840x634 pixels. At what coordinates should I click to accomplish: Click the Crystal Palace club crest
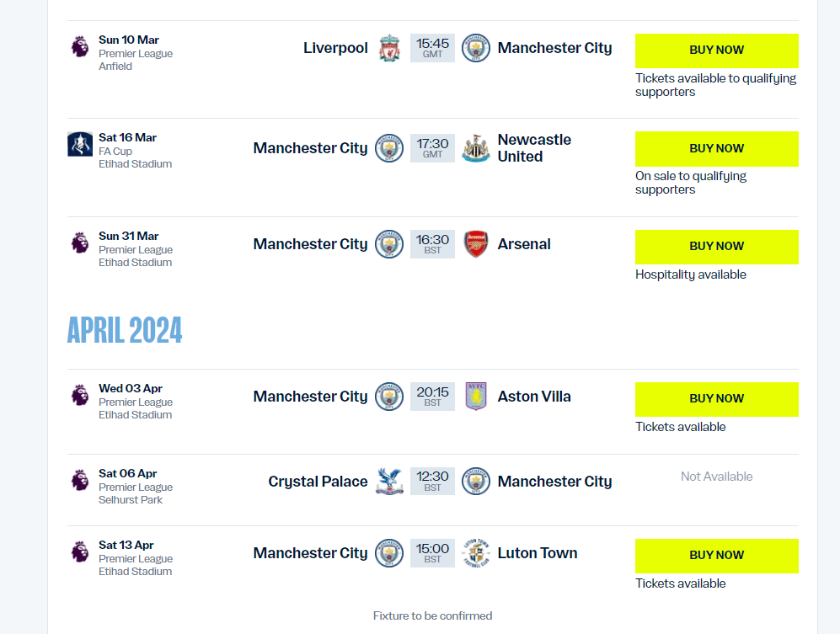coord(389,482)
